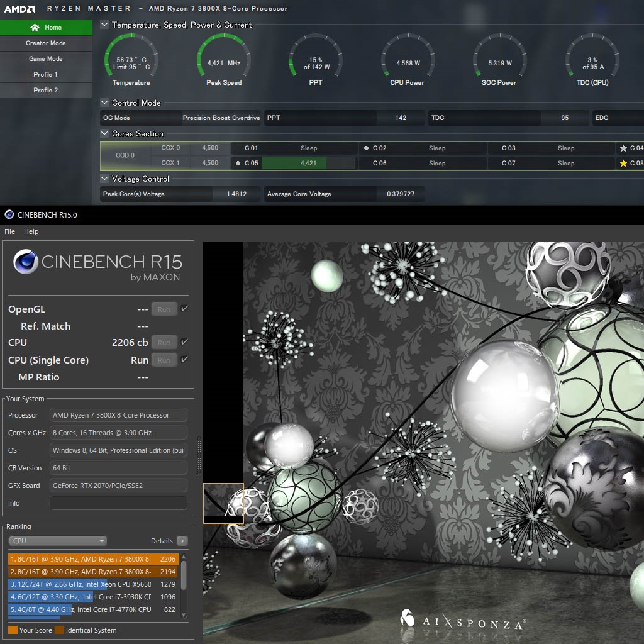The height and width of the screenshot is (644, 644).
Task: Collapse the Cores Section
Action: (x=103, y=133)
